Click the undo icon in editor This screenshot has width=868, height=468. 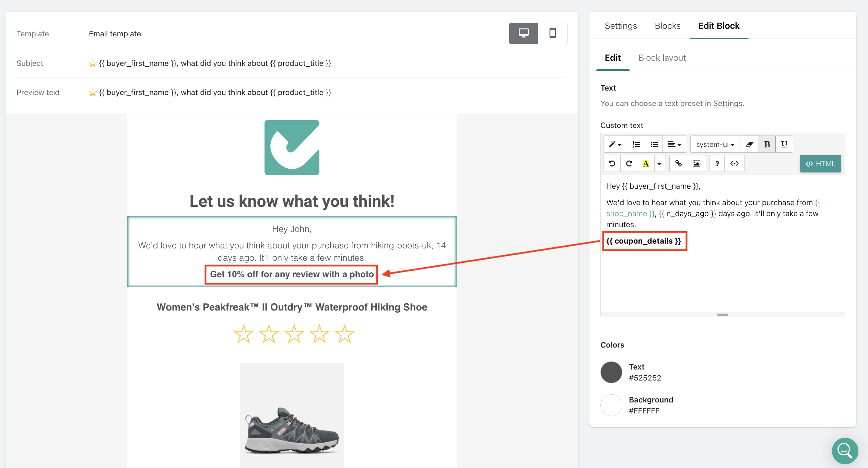click(x=612, y=164)
